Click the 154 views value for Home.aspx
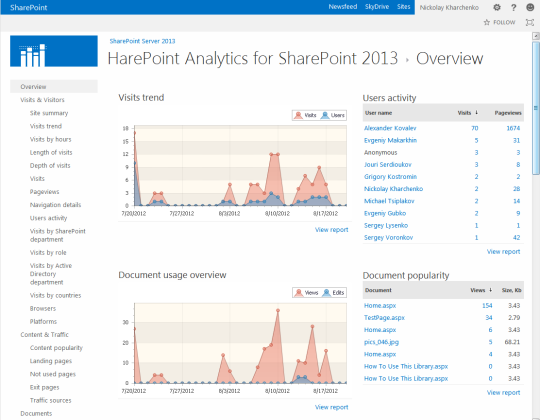Image resolution: width=540 pixels, height=420 pixels. click(x=487, y=305)
